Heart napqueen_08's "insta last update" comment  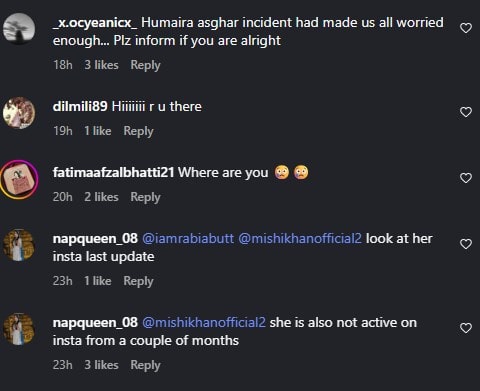pyautogui.click(x=466, y=244)
